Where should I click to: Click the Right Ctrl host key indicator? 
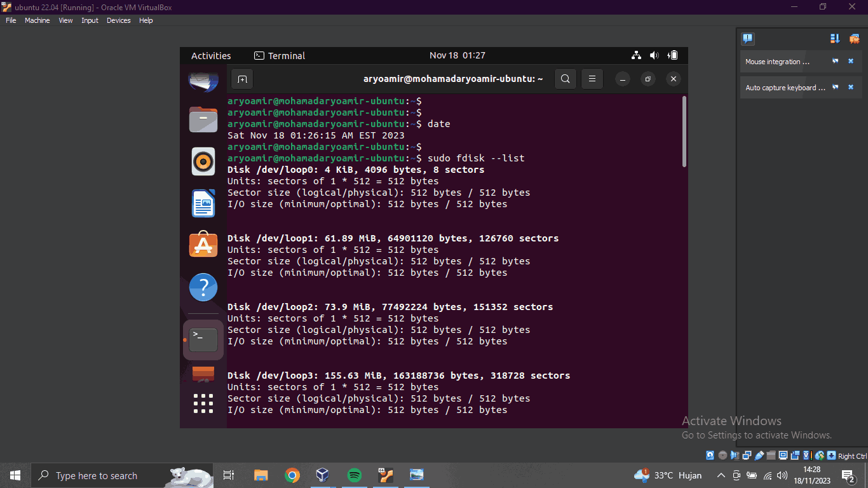pyautogui.click(x=852, y=456)
